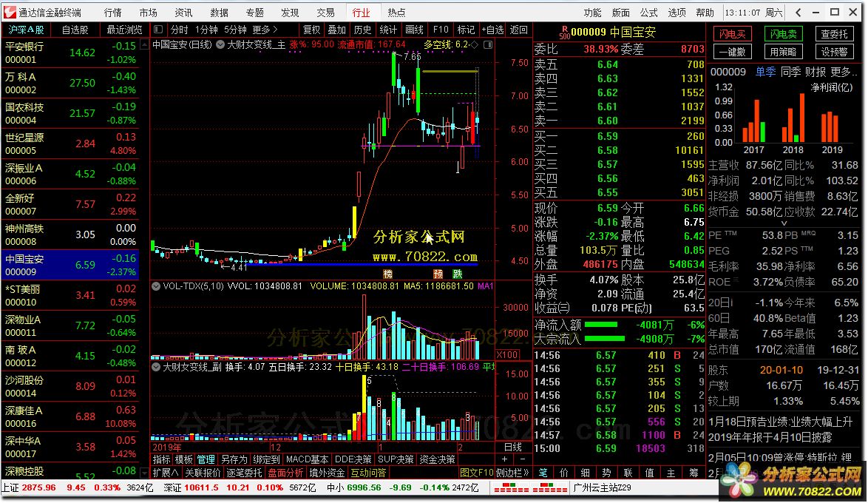Open the 市场 menu
The image size is (868, 503).
pyautogui.click(x=148, y=12)
